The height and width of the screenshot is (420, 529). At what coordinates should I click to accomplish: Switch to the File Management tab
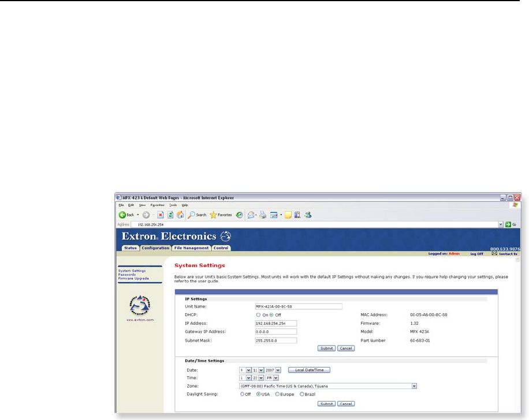[191, 248]
